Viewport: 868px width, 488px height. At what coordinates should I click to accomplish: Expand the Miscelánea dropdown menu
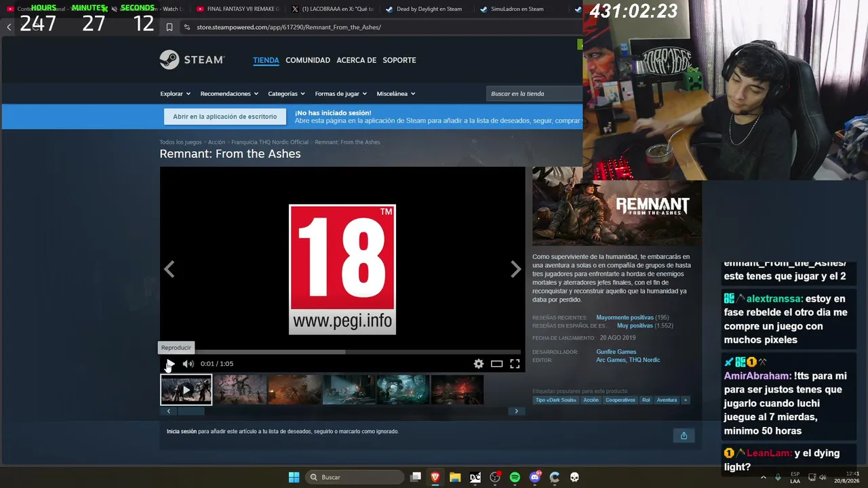pyautogui.click(x=396, y=94)
